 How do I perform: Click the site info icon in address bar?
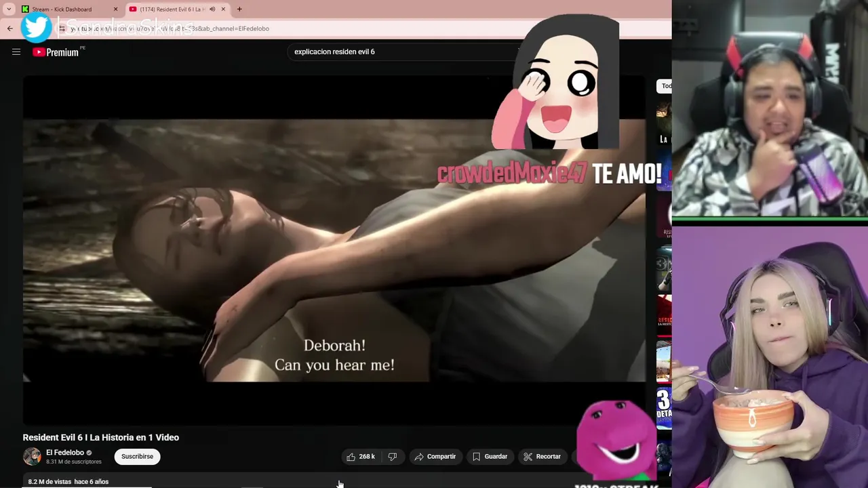pos(62,28)
